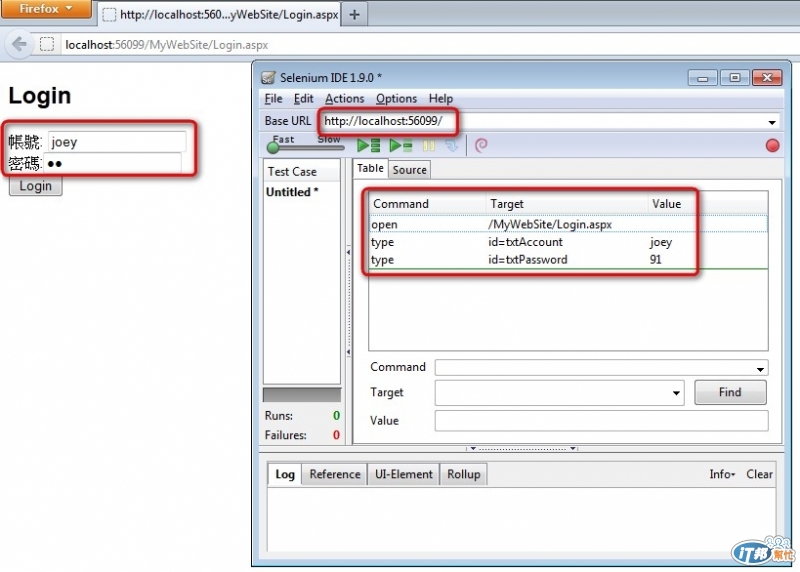Screen dimensions: 800x572
Task: Close the Selenium IDE window
Action: pos(767,78)
